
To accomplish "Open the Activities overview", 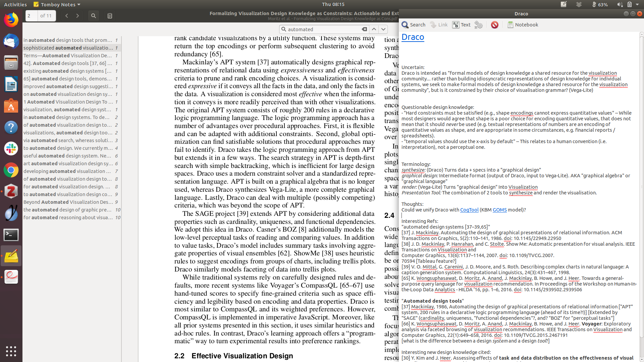I will tap(15, 4).
